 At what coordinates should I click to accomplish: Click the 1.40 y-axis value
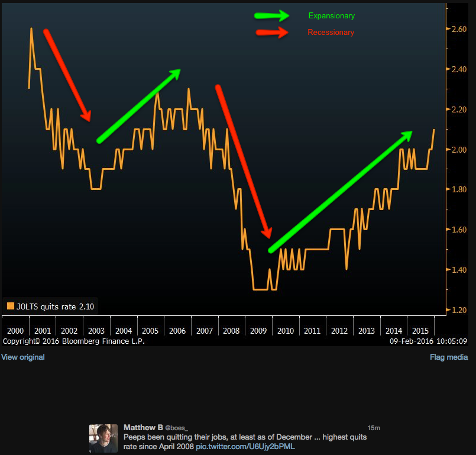(x=459, y=270)
